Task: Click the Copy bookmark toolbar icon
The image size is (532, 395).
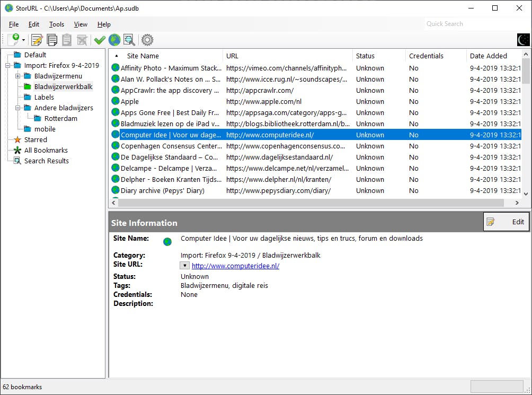Action: [x=52, y=40]
